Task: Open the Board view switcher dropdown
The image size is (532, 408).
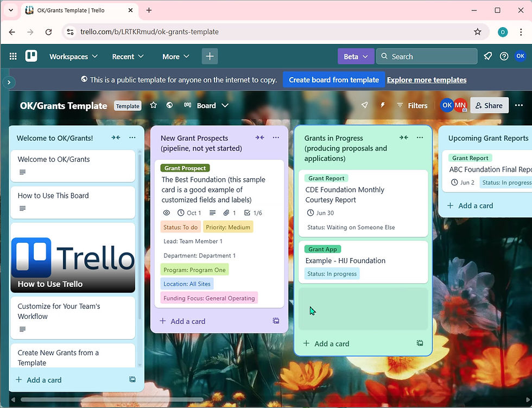Action: click(206, 105)
